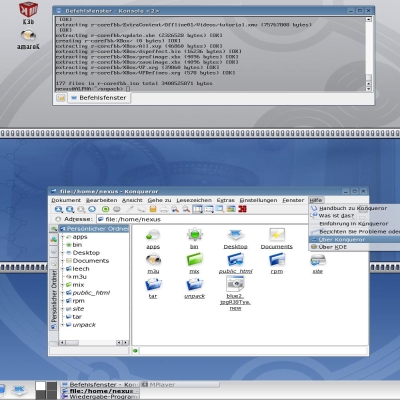Screen dimensions: 400x400
Task: Click the Print icon in Konqueror toolbar
Action: coord(164,209)
